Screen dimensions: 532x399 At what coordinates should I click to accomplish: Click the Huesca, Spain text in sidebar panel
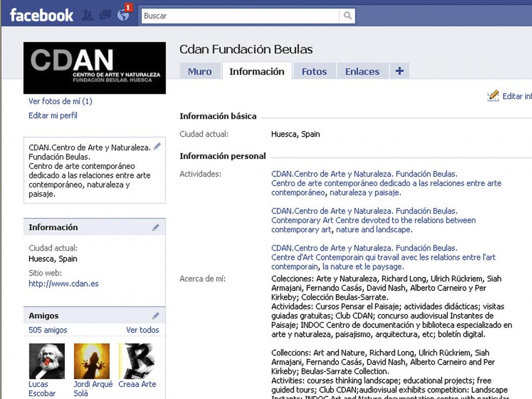[53, 259]
